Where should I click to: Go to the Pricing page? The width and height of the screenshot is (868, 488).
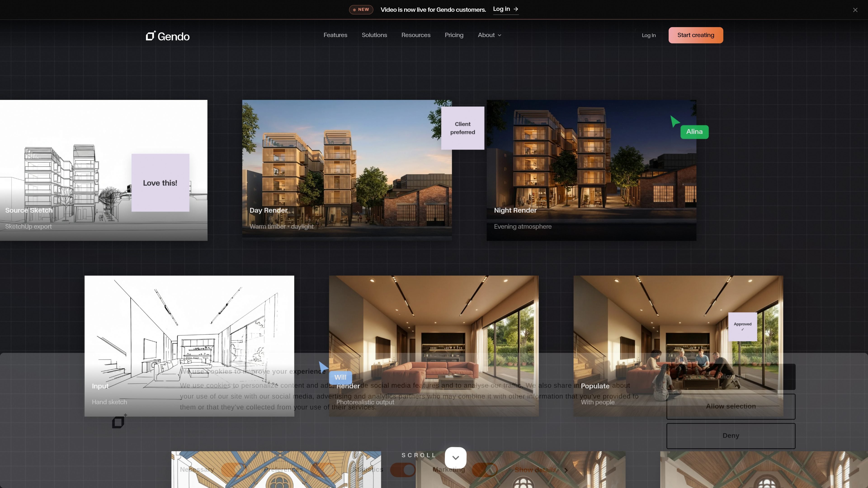point(454,35)
